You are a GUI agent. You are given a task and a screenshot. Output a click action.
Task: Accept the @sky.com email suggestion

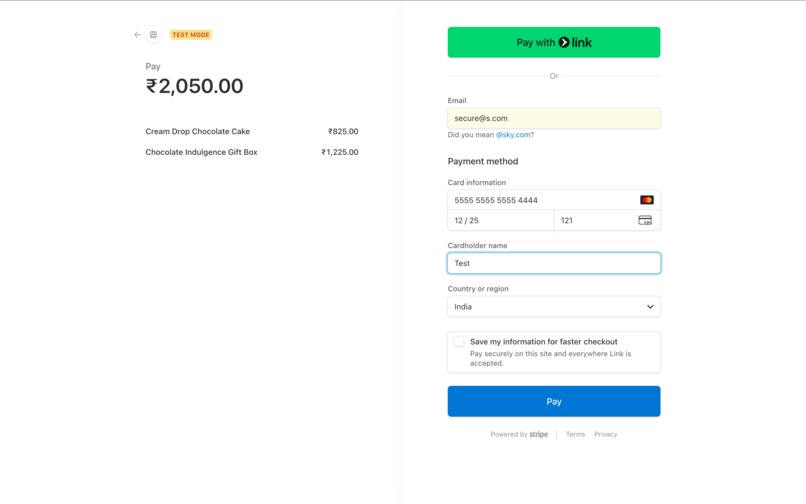(513, 135)
